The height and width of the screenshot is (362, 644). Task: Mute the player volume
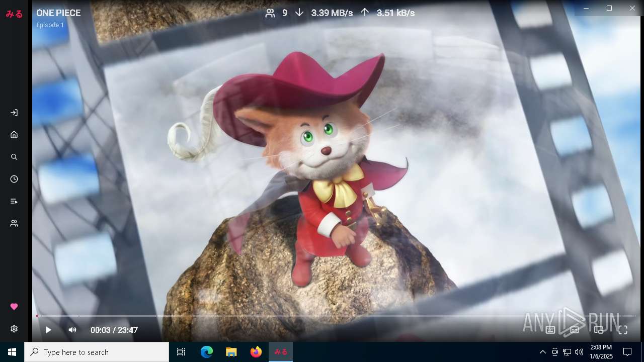click(x=72, y=330)
